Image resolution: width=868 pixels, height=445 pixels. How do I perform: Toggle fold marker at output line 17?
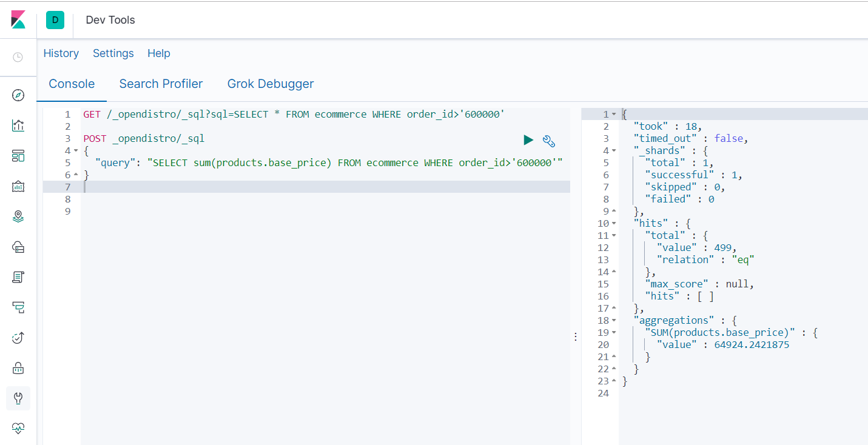pyautogui.click(x=614, y=308)
